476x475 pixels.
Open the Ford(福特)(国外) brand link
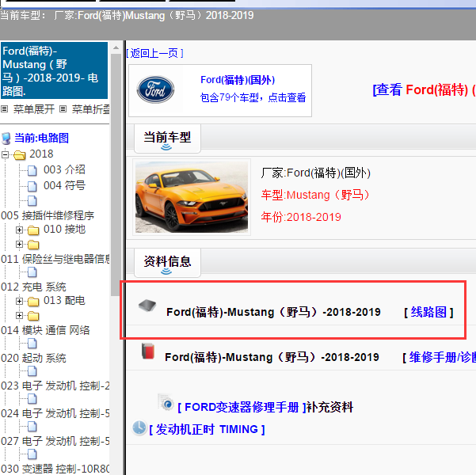238,80
